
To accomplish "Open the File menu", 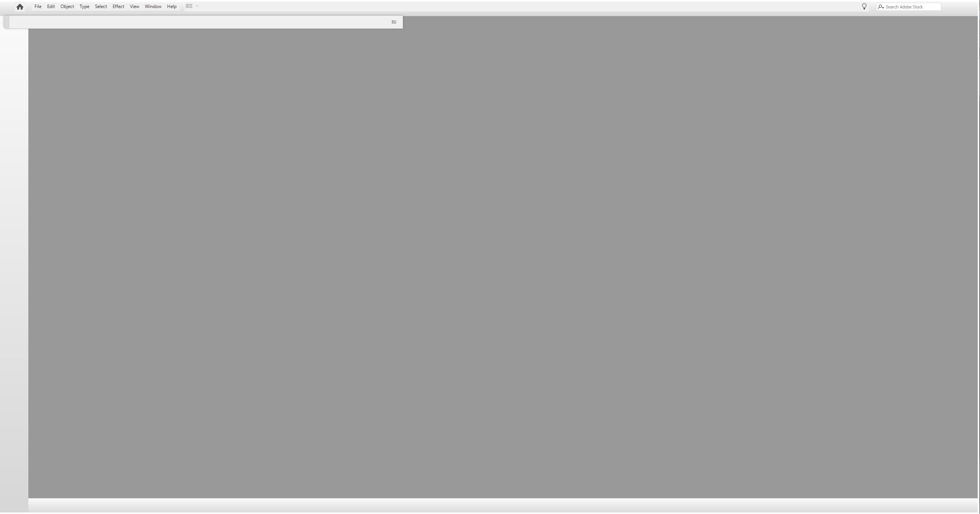I will (x=38, y=7).
